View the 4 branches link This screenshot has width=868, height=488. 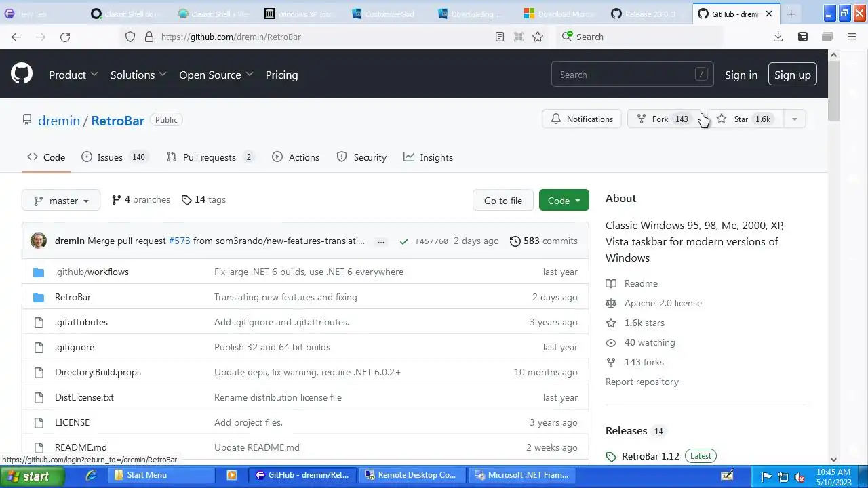(x=141, y=199)
